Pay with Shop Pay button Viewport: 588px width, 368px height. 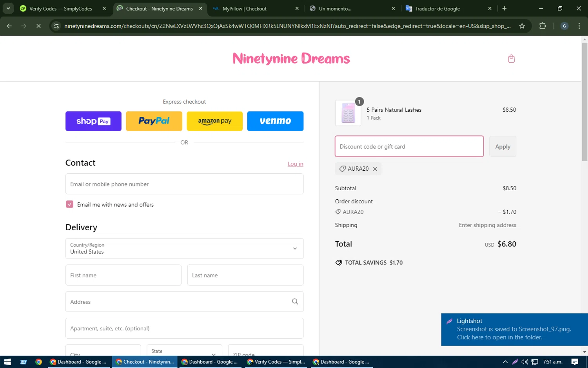coord(93,121)
